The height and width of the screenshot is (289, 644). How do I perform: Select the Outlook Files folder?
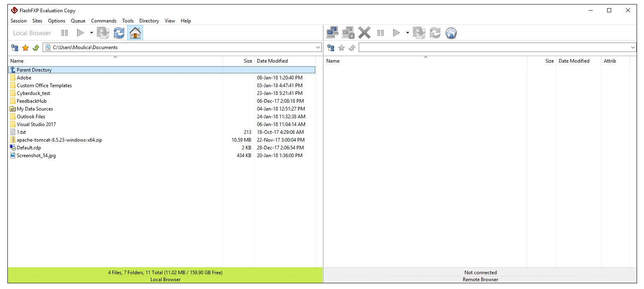162,117
